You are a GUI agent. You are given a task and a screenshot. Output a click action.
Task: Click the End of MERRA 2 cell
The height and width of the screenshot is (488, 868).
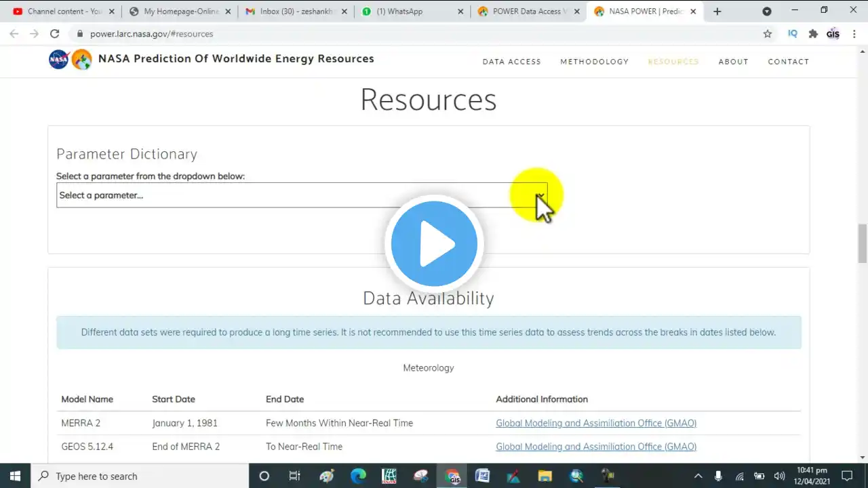click(186, 447)
